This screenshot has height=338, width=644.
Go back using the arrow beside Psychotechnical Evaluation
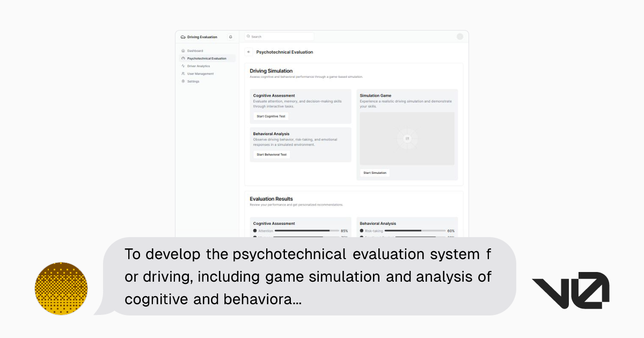[x=249, y=52]
